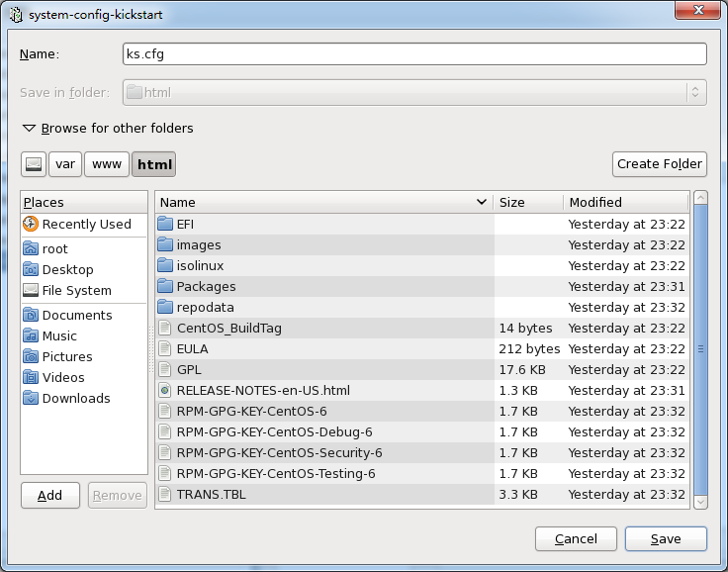
Task: Jump to the www path segment
Action: click(106, 164)
